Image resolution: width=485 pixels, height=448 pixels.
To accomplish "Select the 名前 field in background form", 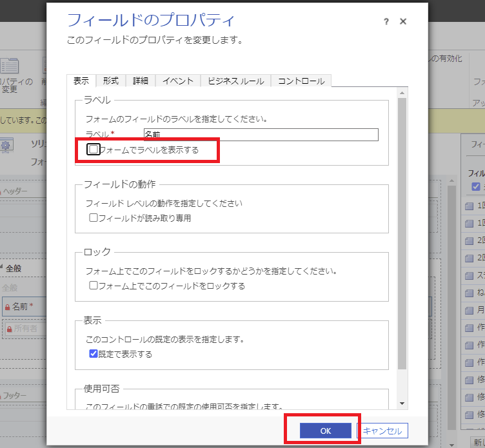I will coord(24,307).
